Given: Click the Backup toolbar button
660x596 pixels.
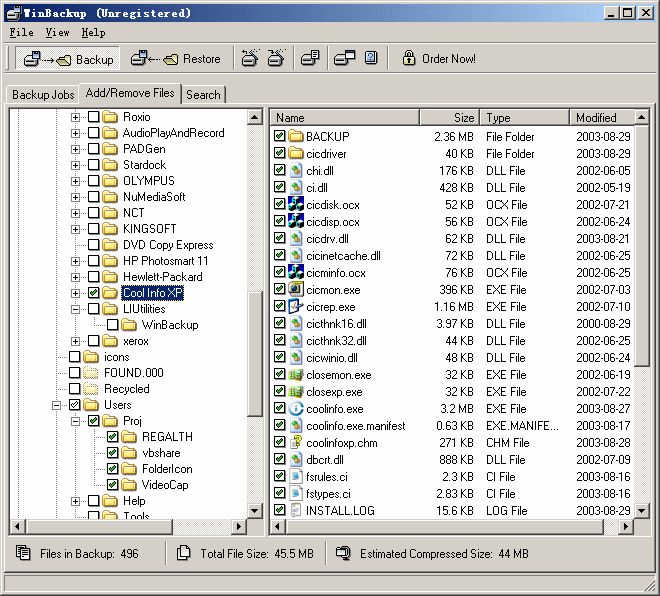Looking at the screenshot, I should click(68, 59).
